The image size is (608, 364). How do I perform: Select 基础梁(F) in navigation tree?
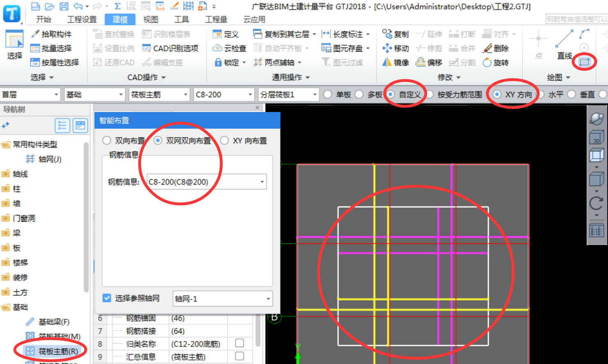point(48,322)
